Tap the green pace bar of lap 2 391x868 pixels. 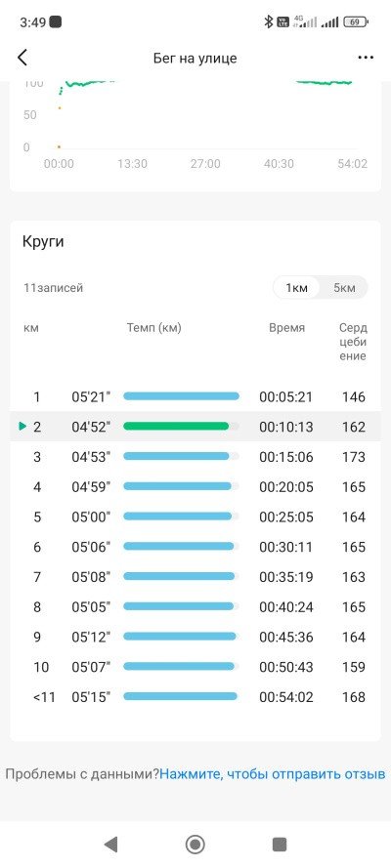176,427
